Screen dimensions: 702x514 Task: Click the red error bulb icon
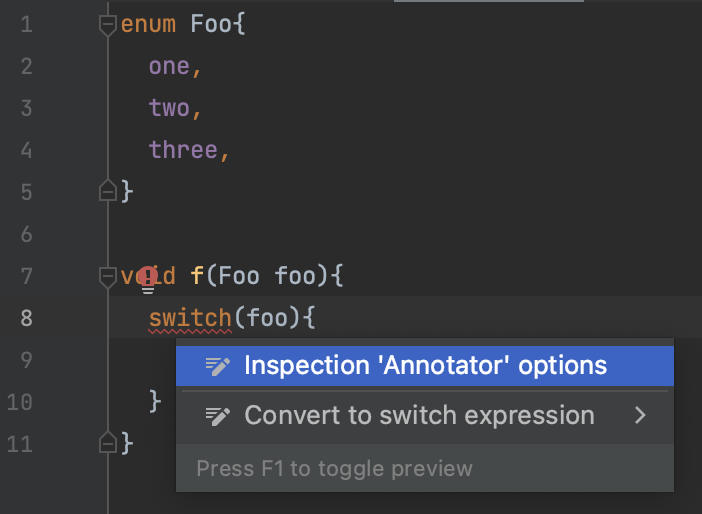click(x=147, y=280)
